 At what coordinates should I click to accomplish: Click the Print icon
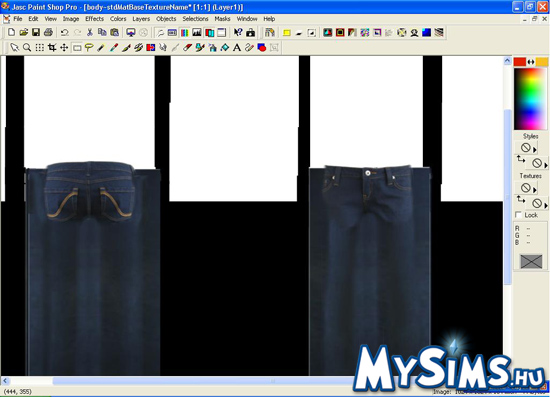(x=48, y=33)
